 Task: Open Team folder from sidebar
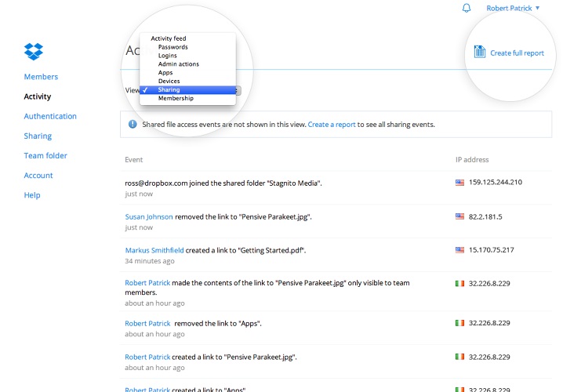45,156
